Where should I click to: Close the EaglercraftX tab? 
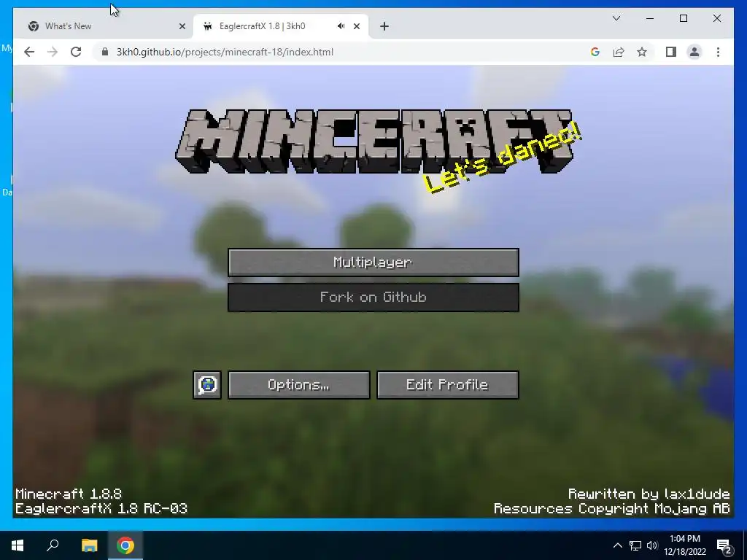pyautogui.click(x=356, y=26)
